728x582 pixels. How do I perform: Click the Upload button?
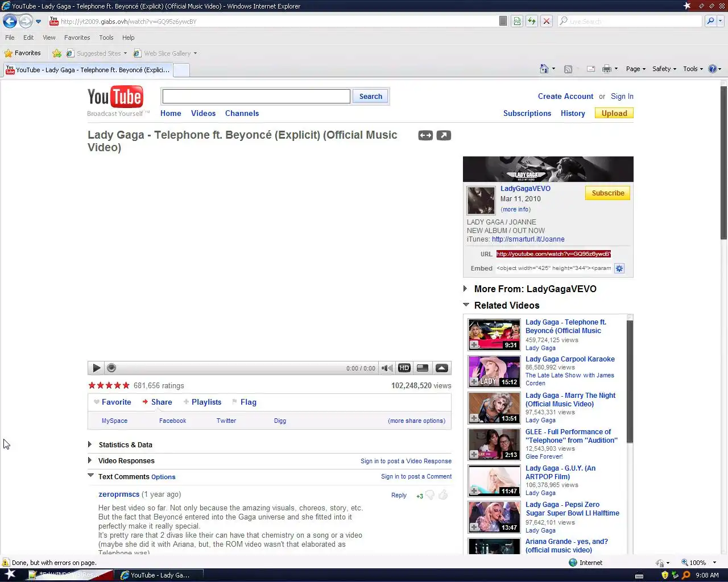614,113
